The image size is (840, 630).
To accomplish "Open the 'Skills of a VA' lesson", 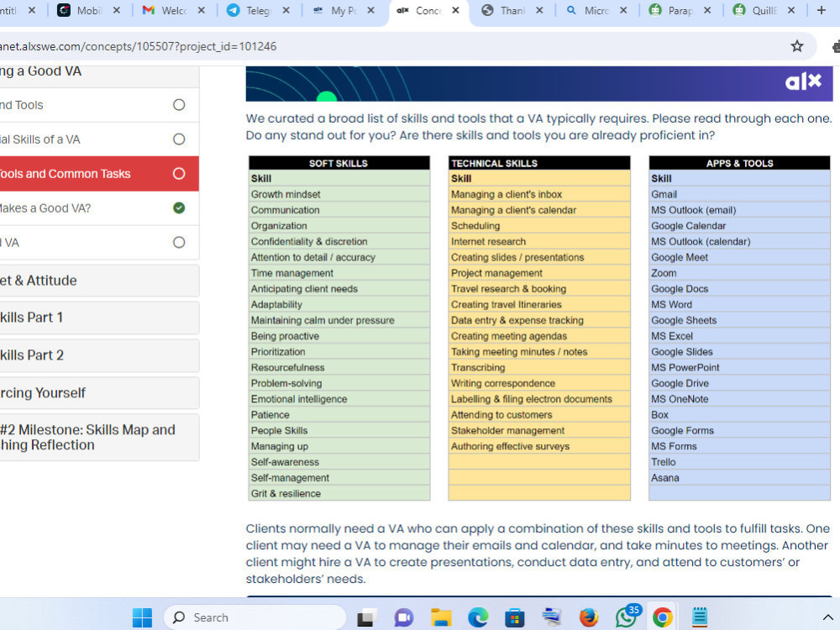I will click(99, 139).
